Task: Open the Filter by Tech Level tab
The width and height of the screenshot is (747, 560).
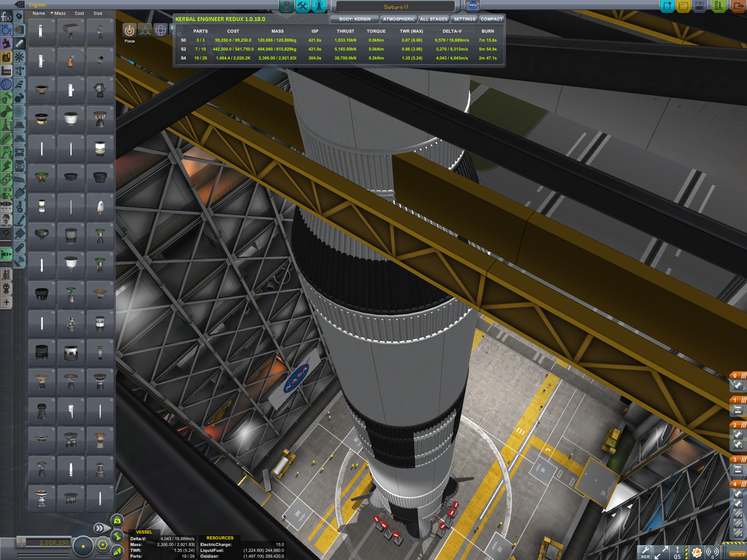Action: (x=6, y=84)
